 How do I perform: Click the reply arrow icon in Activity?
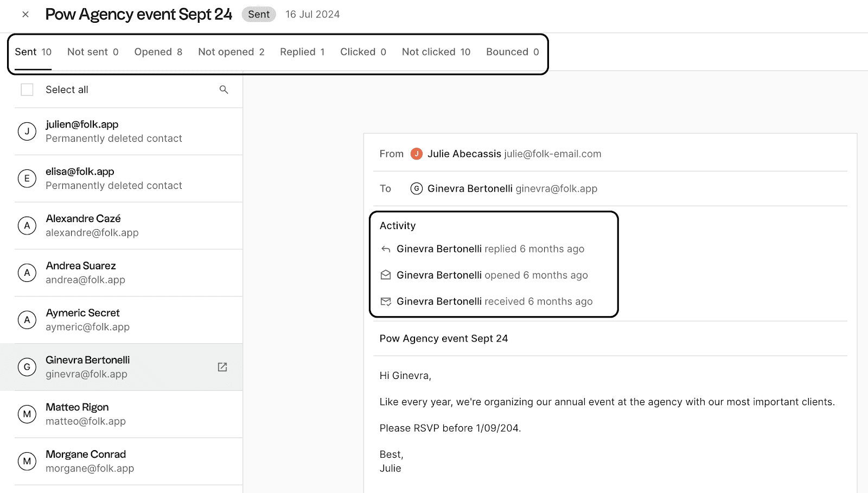point(386,249)
